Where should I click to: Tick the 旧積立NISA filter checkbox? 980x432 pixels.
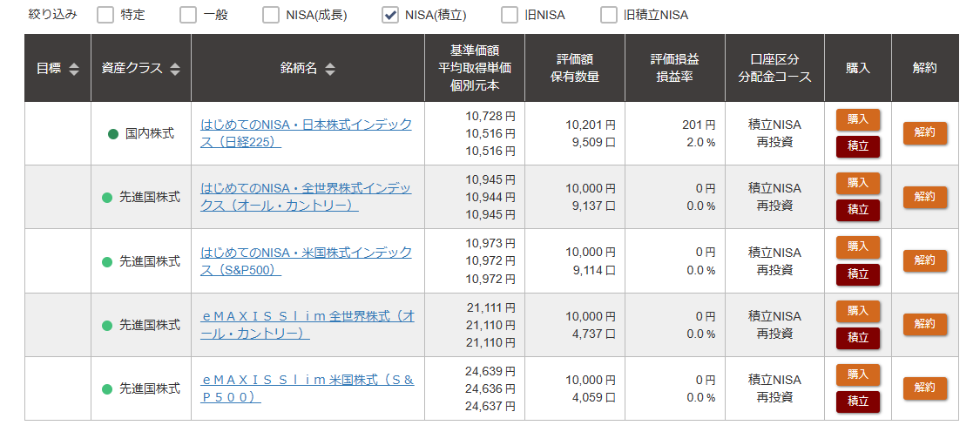click(x=609, y=15)
